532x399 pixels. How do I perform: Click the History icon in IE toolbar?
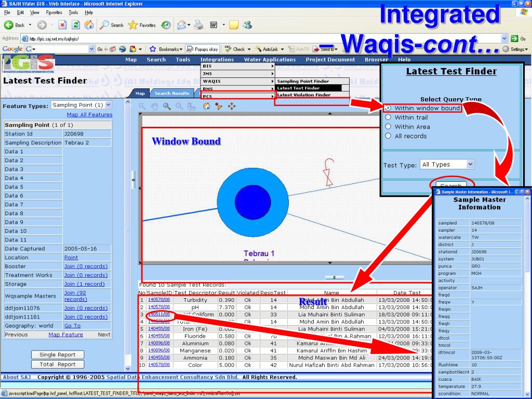166,25
